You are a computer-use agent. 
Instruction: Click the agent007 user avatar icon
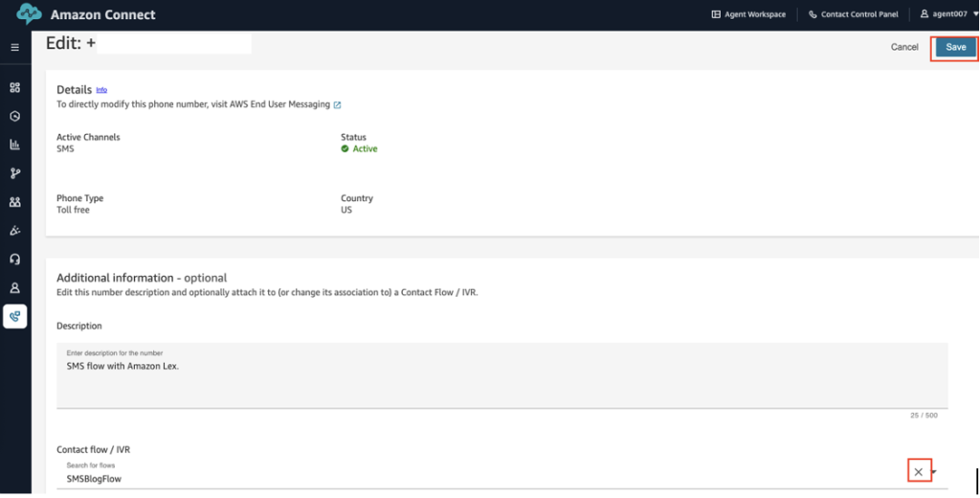coord(924,13)
